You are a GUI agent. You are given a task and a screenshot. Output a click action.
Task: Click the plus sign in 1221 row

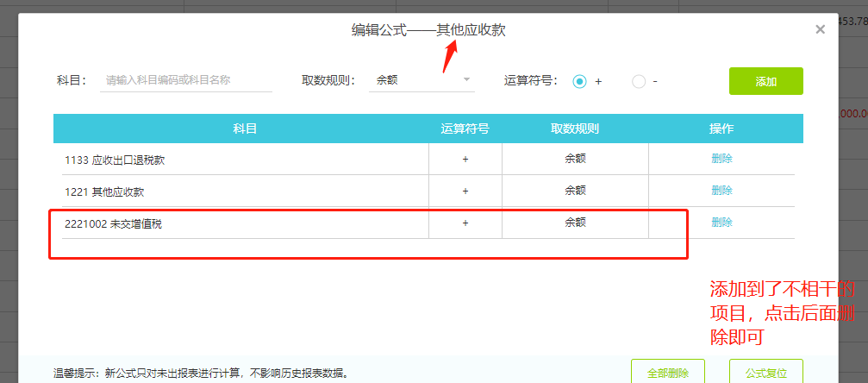(x=465, y=191)
